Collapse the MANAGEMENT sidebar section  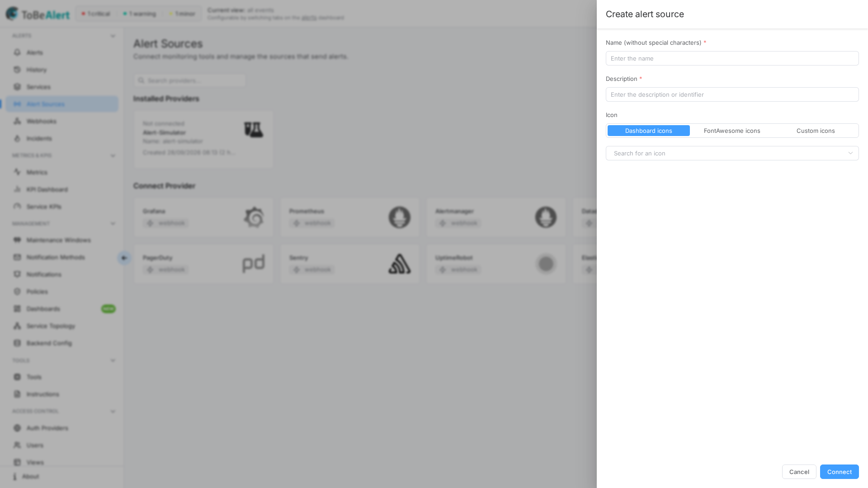[113, 224]
